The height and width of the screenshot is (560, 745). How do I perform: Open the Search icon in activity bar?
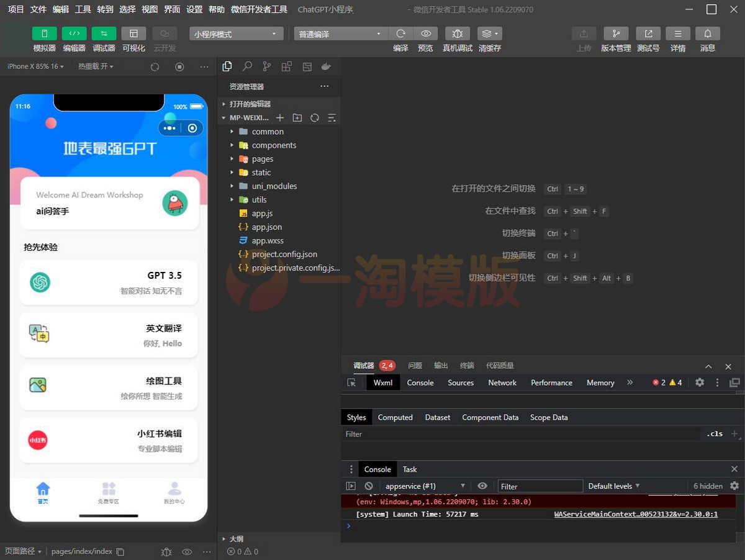[247, 66]
